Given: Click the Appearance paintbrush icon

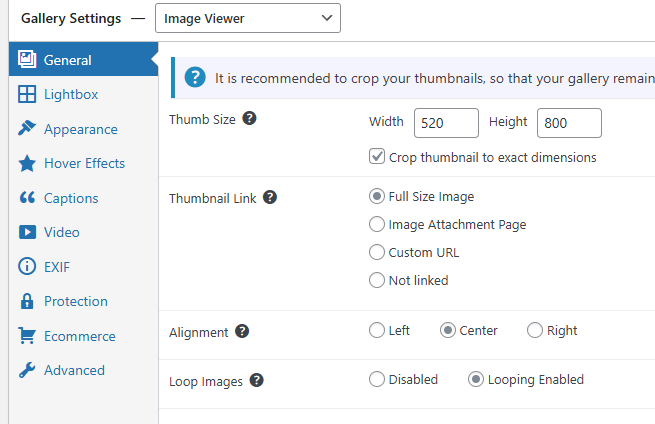Looking at the screenshot, I should point(27,129).
